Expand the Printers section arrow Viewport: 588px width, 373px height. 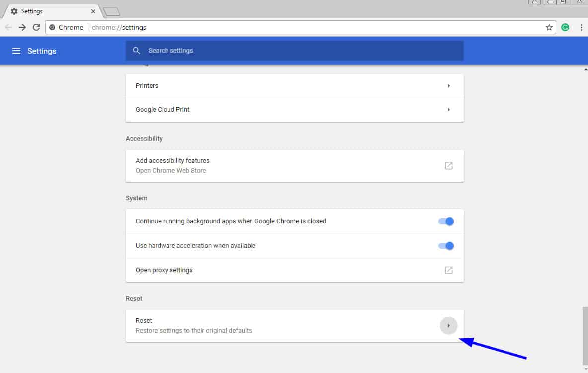pyautogui.click(x=448, y=86)
